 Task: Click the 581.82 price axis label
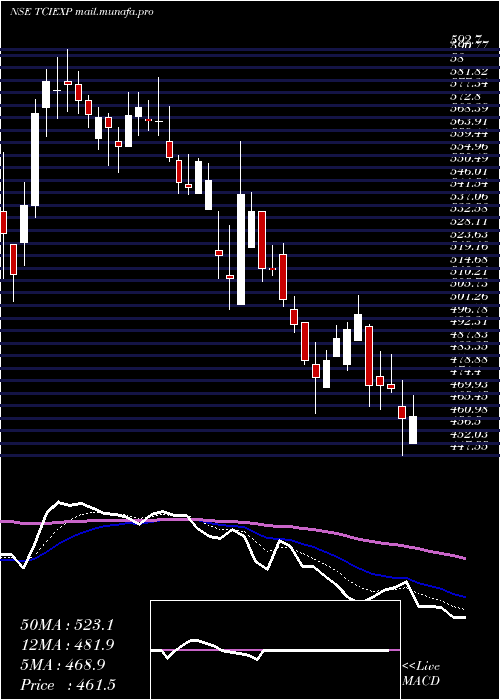tap(469, 71)
